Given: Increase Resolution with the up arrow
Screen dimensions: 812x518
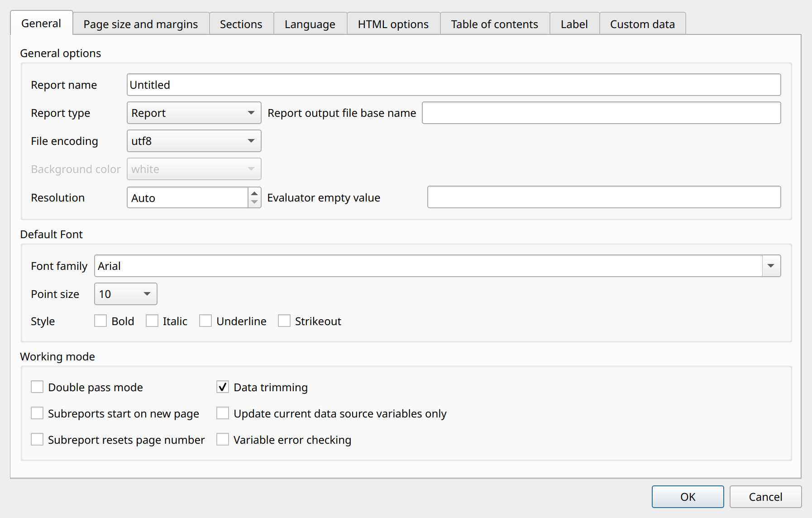Looking at the screenshot, I should coord(254,193).
